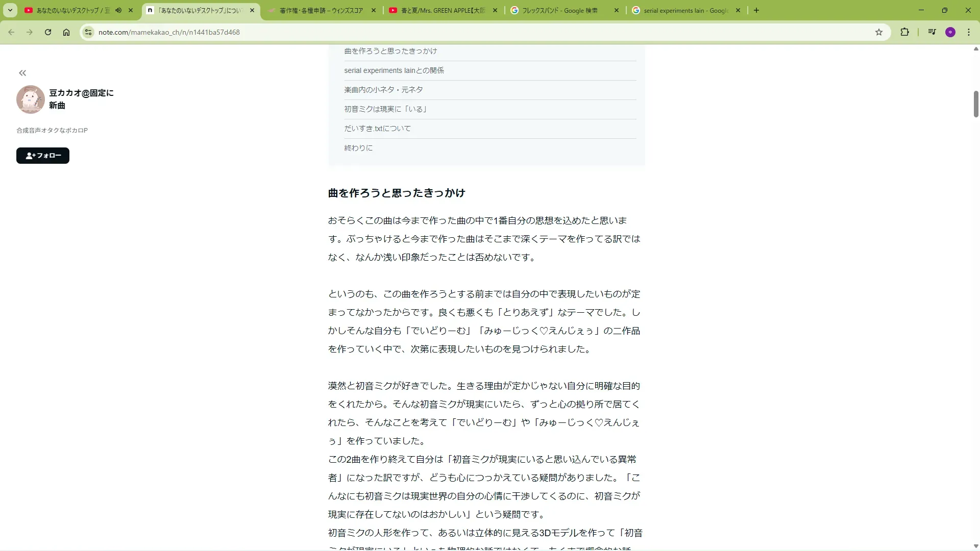Click the フォロー follow button
Viewport: 980px width, 551px height.
43,156
